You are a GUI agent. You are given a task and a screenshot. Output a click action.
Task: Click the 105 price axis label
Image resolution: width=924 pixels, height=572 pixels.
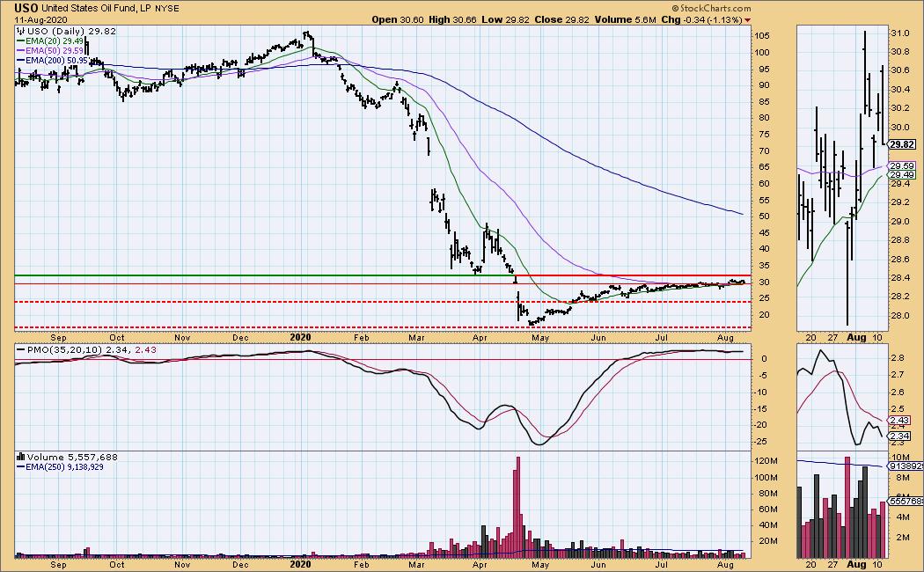click(763, 35)
